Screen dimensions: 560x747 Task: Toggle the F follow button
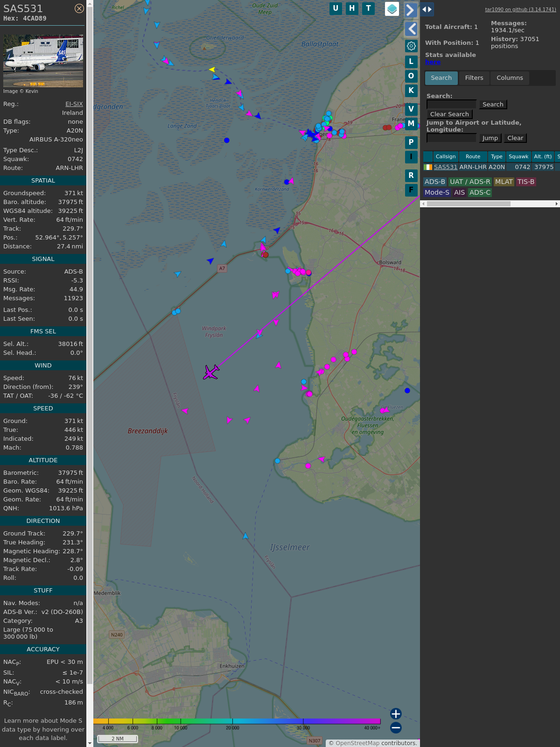coord(411,190)
